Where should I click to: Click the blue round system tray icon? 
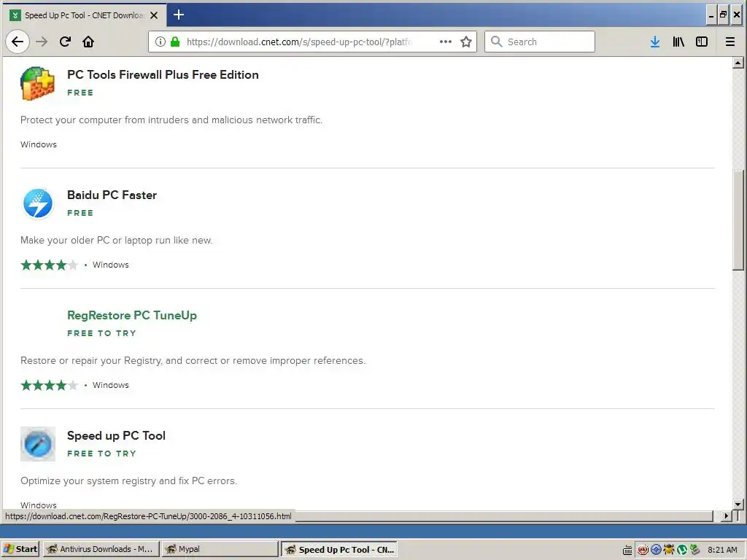[x=656, y=550]
